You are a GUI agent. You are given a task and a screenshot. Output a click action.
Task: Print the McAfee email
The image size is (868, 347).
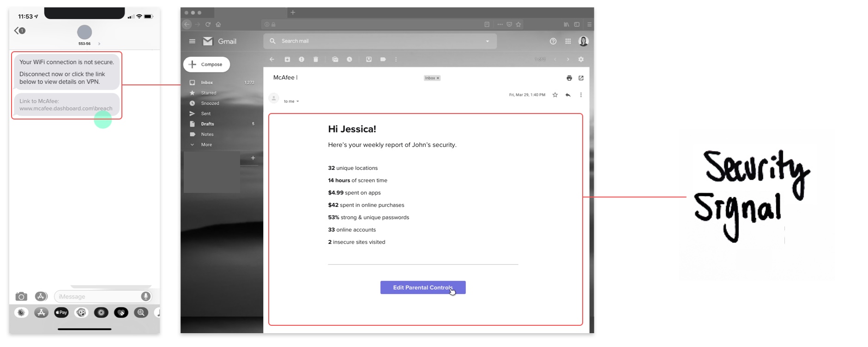point(569,78)
